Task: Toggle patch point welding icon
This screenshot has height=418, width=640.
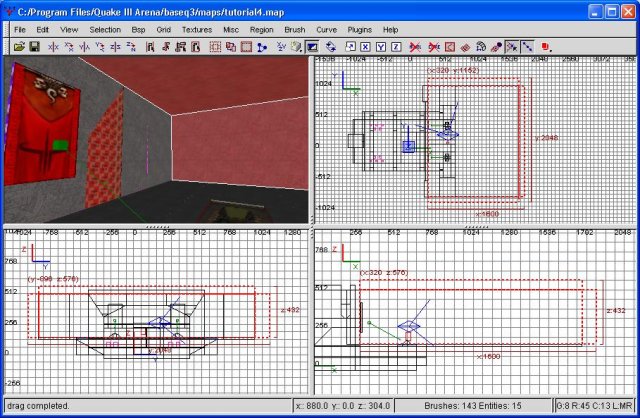Action: [x=511, y=47]
